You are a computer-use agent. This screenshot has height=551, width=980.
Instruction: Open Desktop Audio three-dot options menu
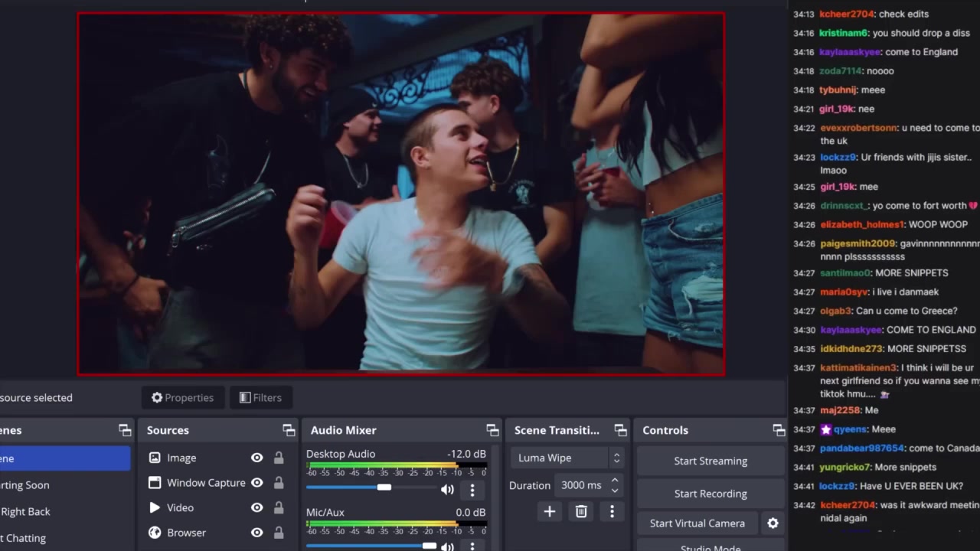472,490
